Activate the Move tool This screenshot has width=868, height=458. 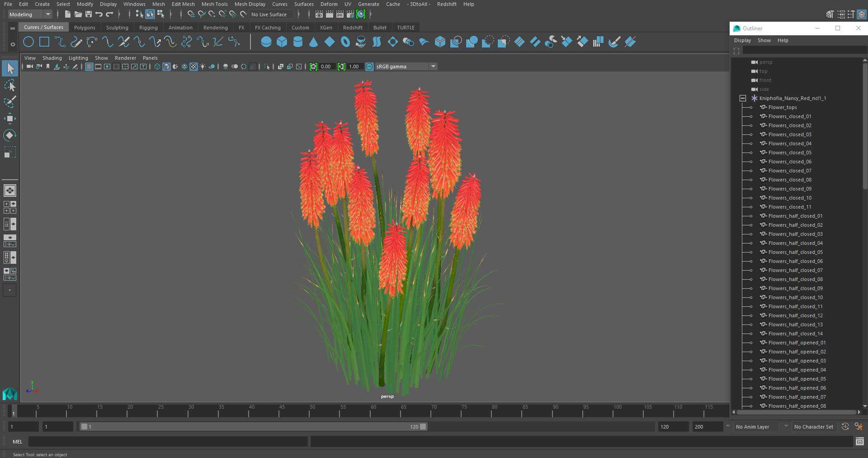coord(10,119)
